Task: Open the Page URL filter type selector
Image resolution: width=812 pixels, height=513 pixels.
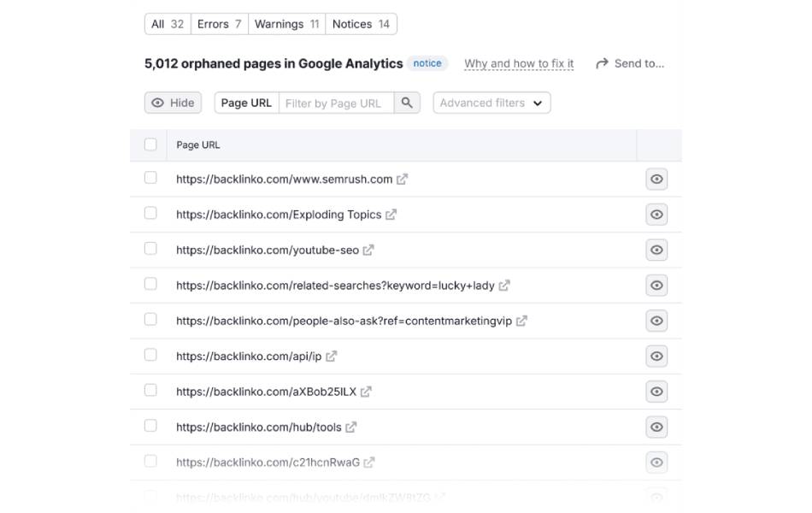Action: coord(246,103)
